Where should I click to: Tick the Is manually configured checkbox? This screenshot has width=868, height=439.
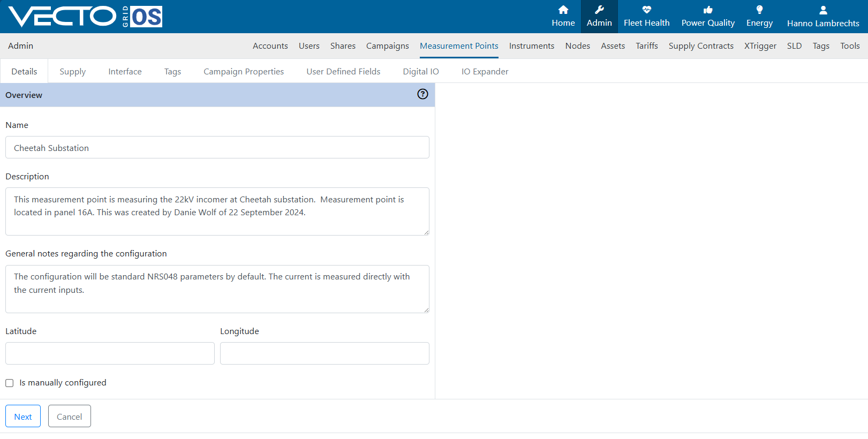[x=10, y=383]
